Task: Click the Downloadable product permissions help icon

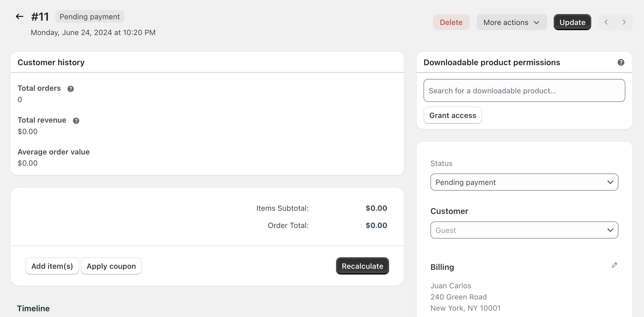Action: pyautogui.click(x=621, y=62)
